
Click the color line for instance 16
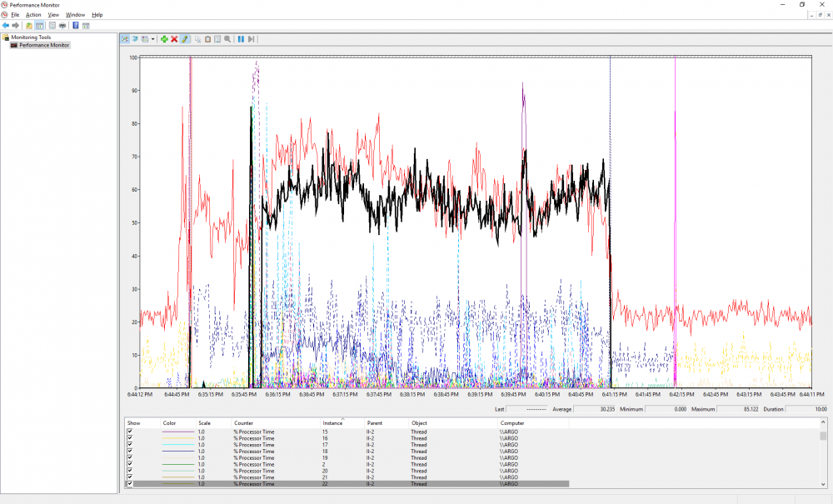tap(177, 438)
